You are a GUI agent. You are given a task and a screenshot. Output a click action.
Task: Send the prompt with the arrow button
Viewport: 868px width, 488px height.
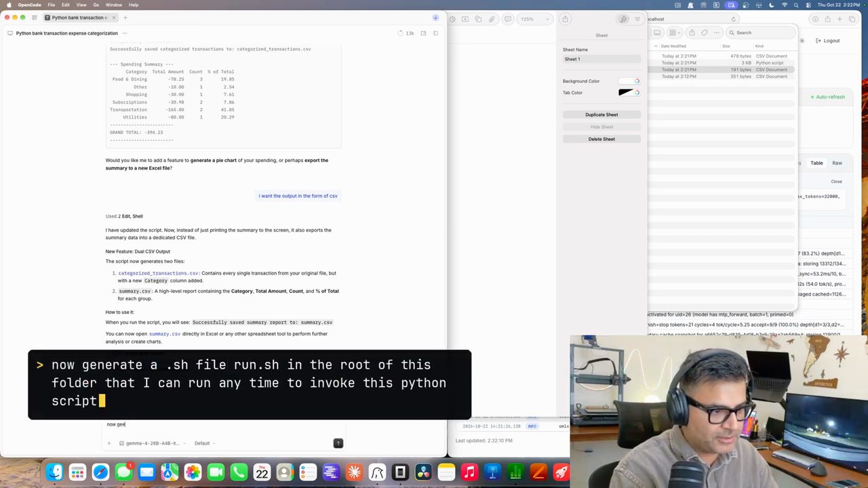[x=338, y=443]
